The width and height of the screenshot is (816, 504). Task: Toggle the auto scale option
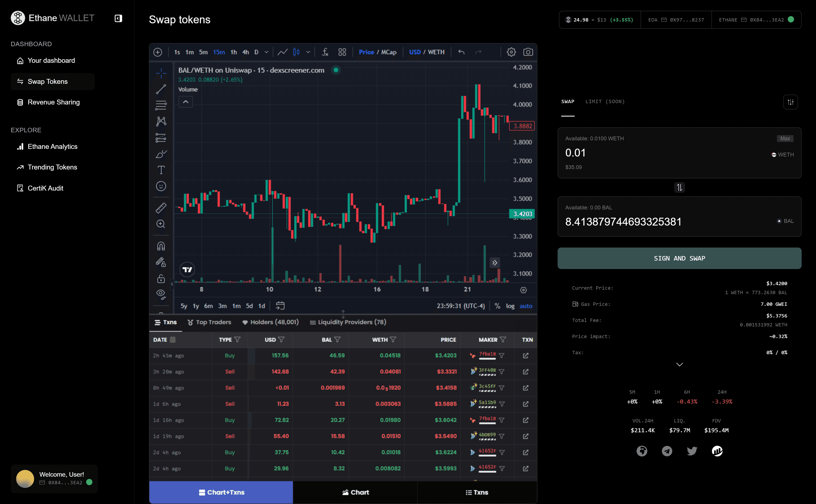[526, 306]
